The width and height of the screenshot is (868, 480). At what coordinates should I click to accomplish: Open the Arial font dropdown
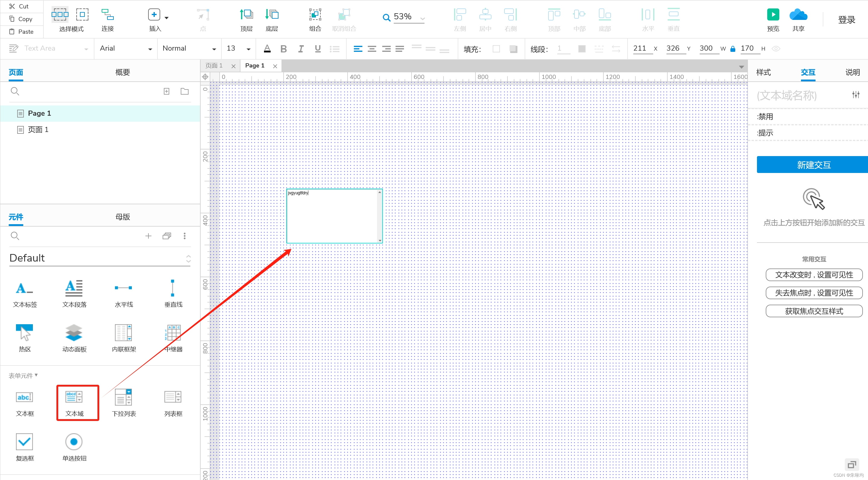pyautogui.click(x=125, y=49)
